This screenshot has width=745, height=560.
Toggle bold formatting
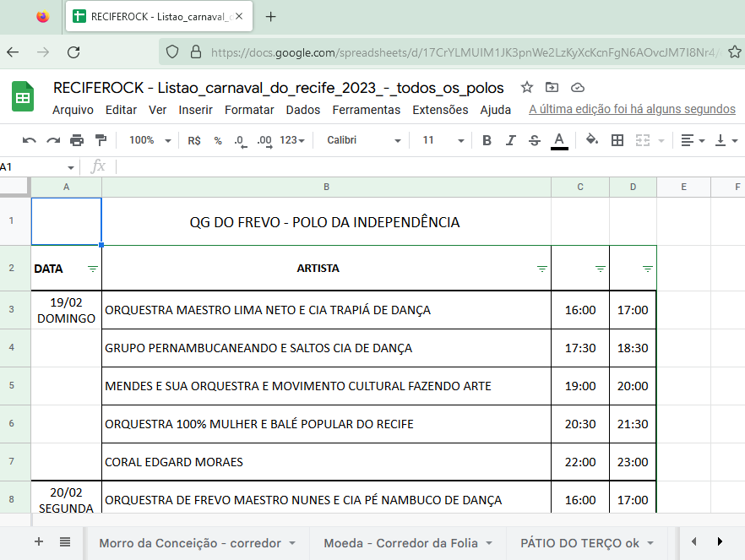click(487, 140)
